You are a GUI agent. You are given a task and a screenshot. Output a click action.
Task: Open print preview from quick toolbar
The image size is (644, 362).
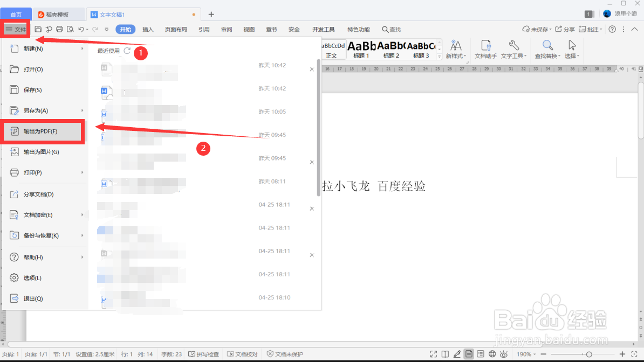[70, 29]
